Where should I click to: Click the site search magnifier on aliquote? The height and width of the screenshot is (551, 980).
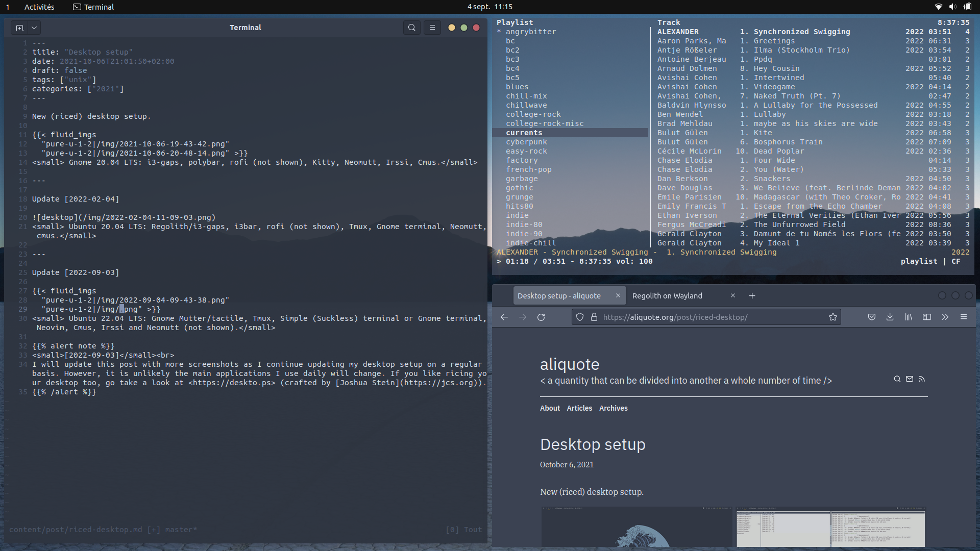click(897, 379)
